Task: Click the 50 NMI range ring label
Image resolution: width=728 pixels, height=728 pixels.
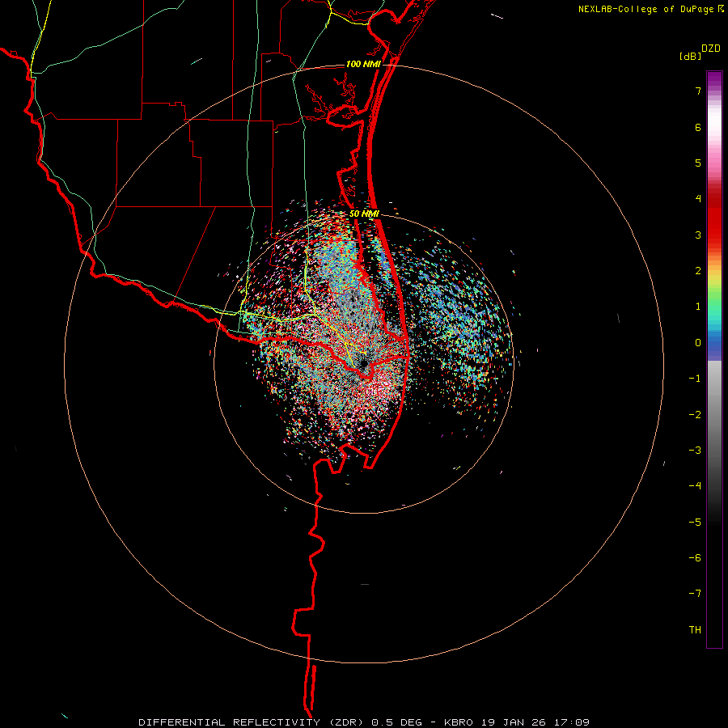Action: [x=365, y=214]
